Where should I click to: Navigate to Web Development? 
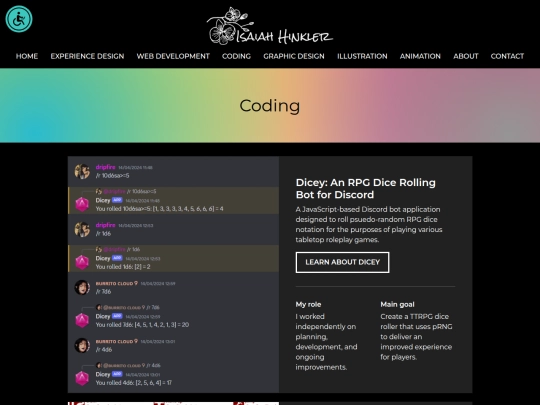click(173, 56)
